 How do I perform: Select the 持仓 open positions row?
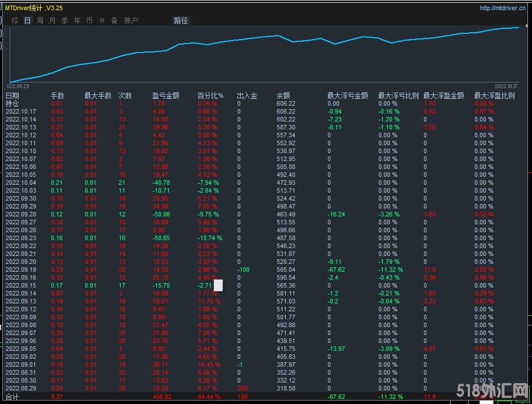click(x=12, y=103)
